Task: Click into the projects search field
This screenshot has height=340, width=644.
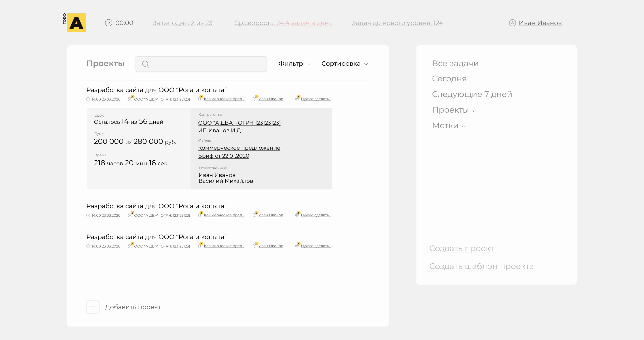Action: pos(208,64)
